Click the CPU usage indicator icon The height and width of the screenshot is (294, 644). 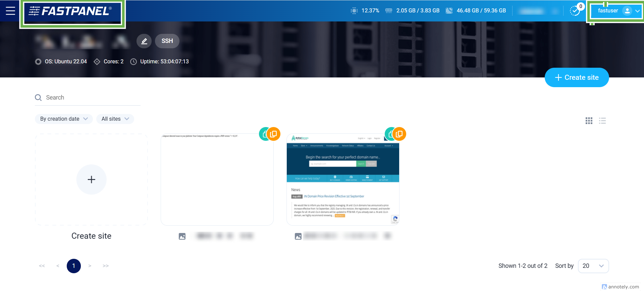tap(354, 11)
